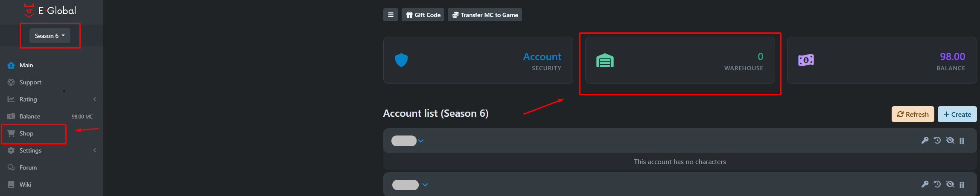Expand the second account's chevron arrow
The width and height of the screenshot is (980, 196).
[x=425, y=185]
